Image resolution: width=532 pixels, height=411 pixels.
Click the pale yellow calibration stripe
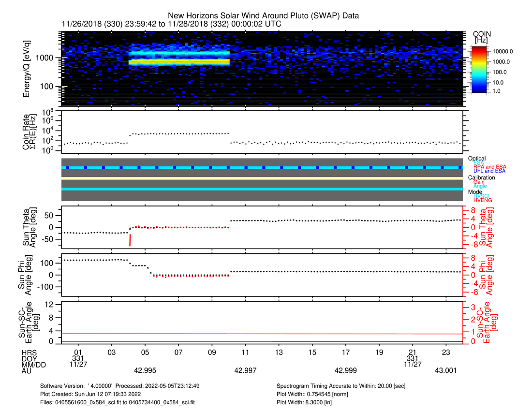[x=261, y=178]
